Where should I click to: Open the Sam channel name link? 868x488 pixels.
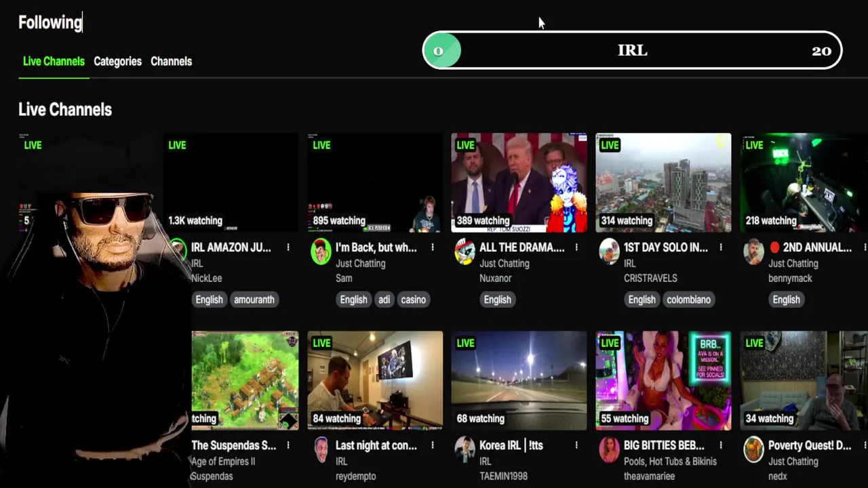(344, 278)
